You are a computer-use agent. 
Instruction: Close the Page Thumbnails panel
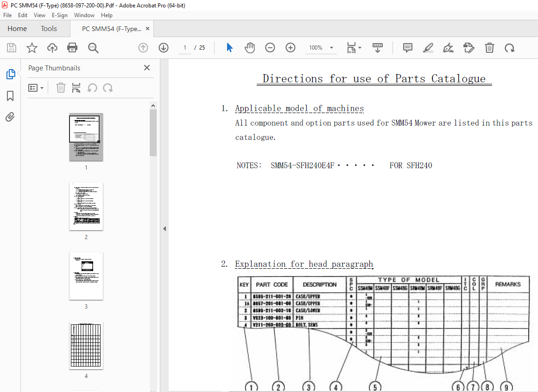pyautogui.click(x=147, y=68)
